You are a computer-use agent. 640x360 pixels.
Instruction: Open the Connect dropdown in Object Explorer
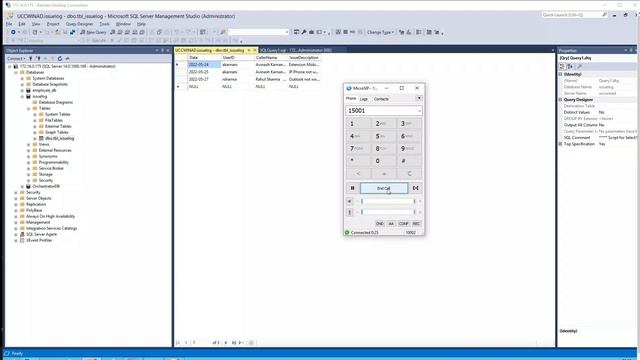[x=16, y=58]
